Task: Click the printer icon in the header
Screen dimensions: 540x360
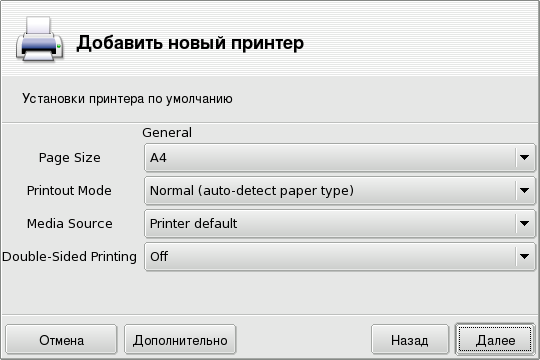Action: [x=40, y=40]
